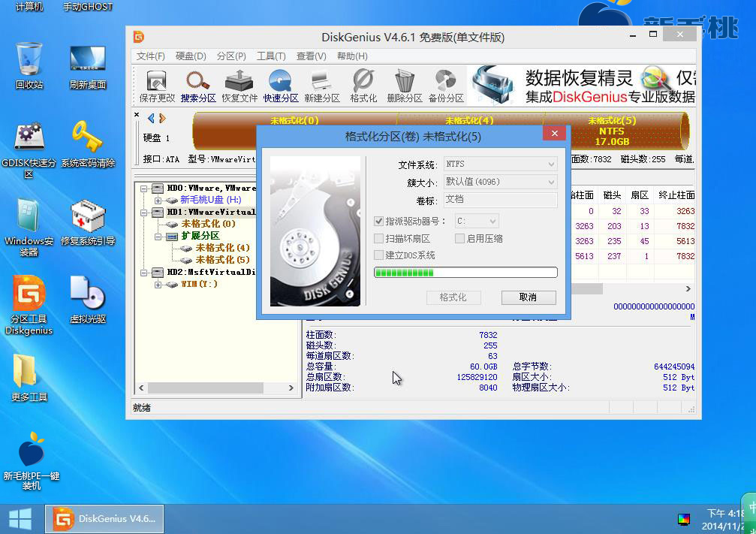Launch the 恢复文件 file recovery tool

[x=239, y=86]
